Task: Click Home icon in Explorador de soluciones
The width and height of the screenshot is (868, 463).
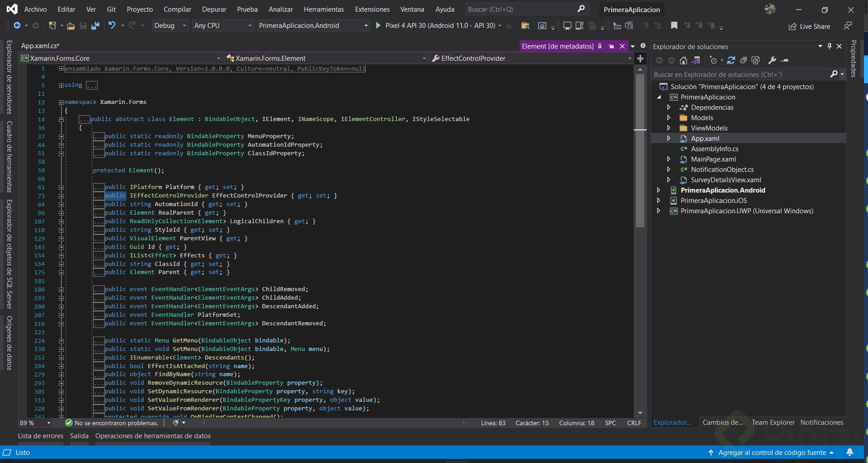Action: 683,60
